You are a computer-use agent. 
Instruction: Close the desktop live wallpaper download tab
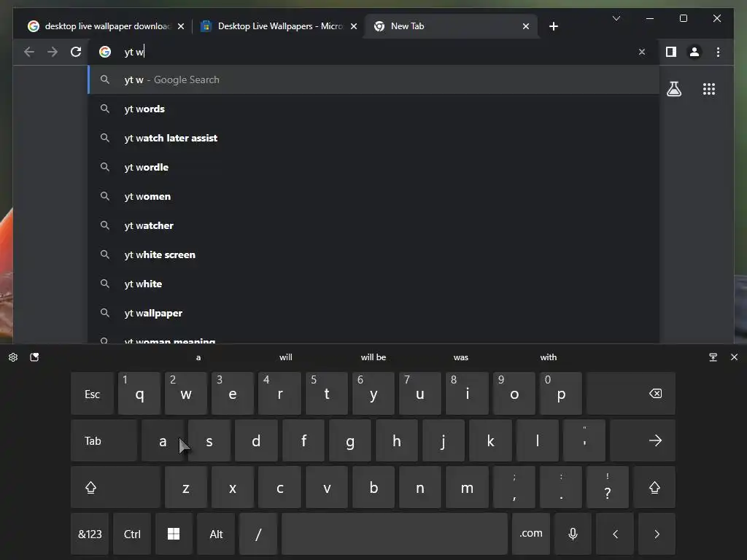click(181, 26)
